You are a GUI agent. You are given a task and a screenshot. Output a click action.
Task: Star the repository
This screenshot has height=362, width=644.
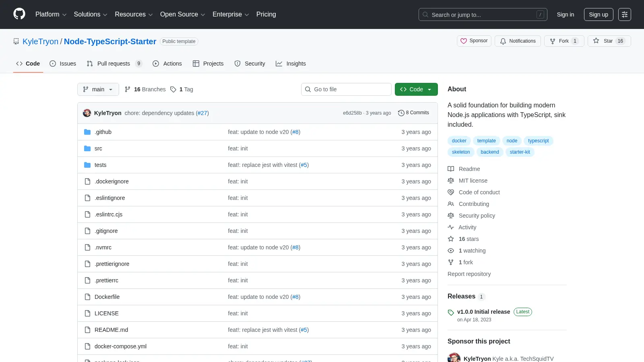click(609, 41)
